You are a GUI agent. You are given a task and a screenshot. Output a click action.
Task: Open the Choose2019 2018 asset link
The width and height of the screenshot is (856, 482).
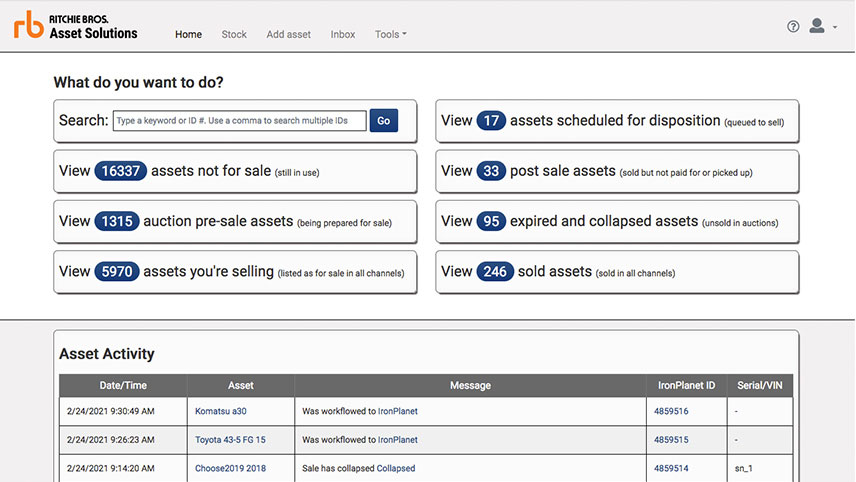coord(230,468)
